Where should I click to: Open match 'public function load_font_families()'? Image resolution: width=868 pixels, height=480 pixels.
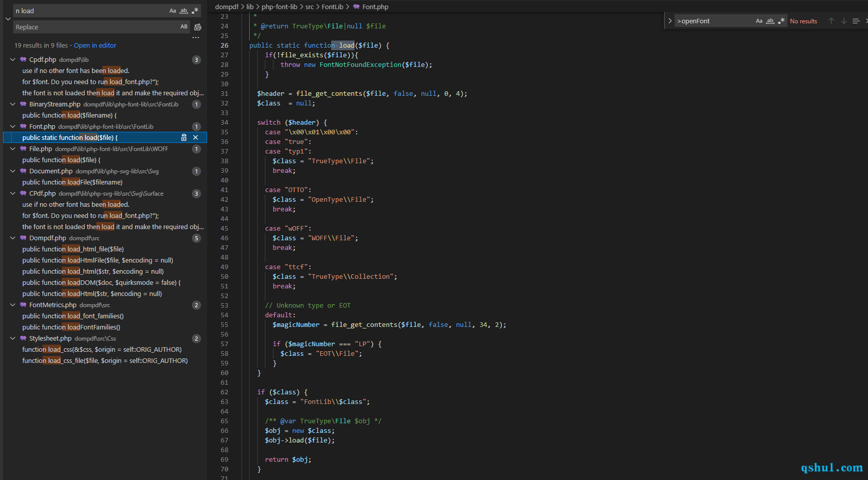point(73,316)
